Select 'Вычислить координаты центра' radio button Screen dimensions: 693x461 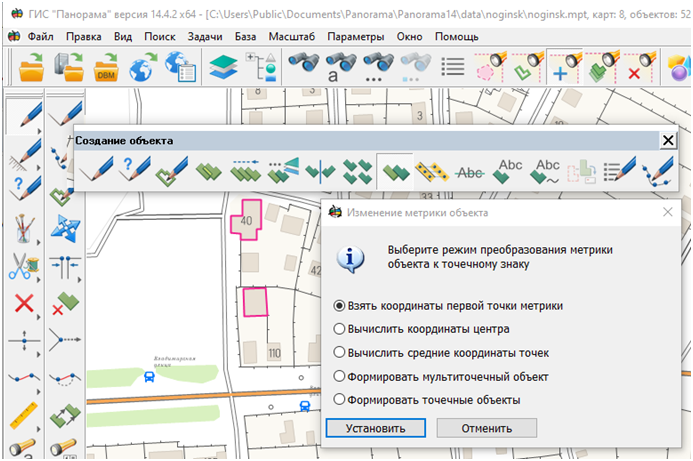(x=340, y=329)
